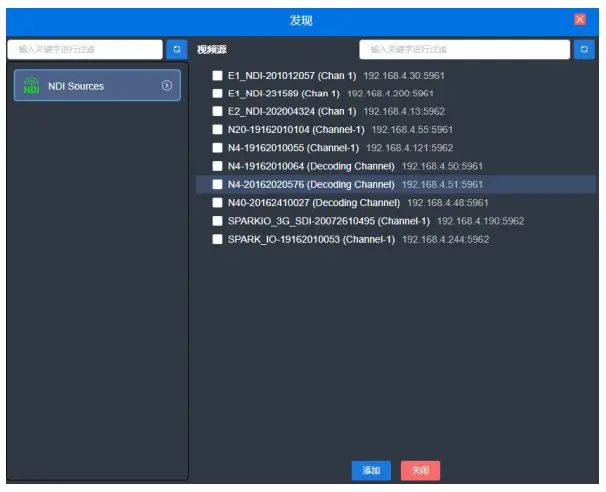
Task: Click the N40-20162410027 (Decoding Channel) name
Action: [x=314, y=203]
